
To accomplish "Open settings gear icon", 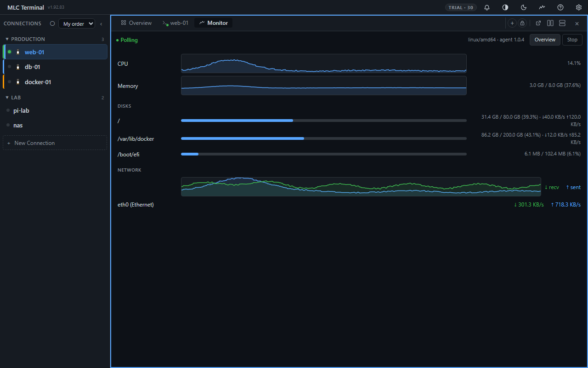I will tap(579, 7).
